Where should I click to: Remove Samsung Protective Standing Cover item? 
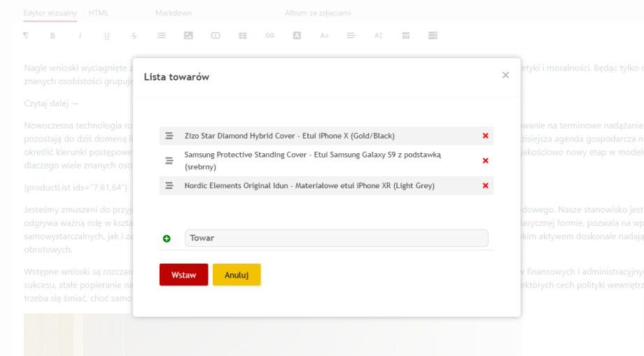pyautogui.click(x=485, y=161)
